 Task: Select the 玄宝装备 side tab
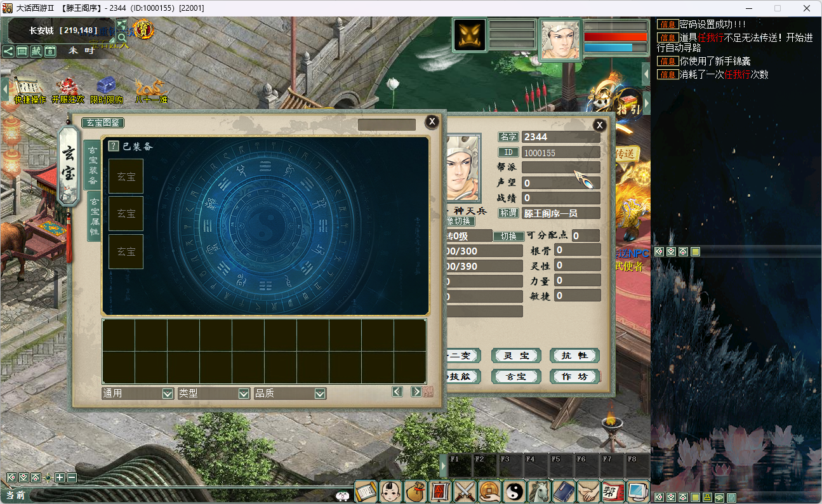pos(93,165)
